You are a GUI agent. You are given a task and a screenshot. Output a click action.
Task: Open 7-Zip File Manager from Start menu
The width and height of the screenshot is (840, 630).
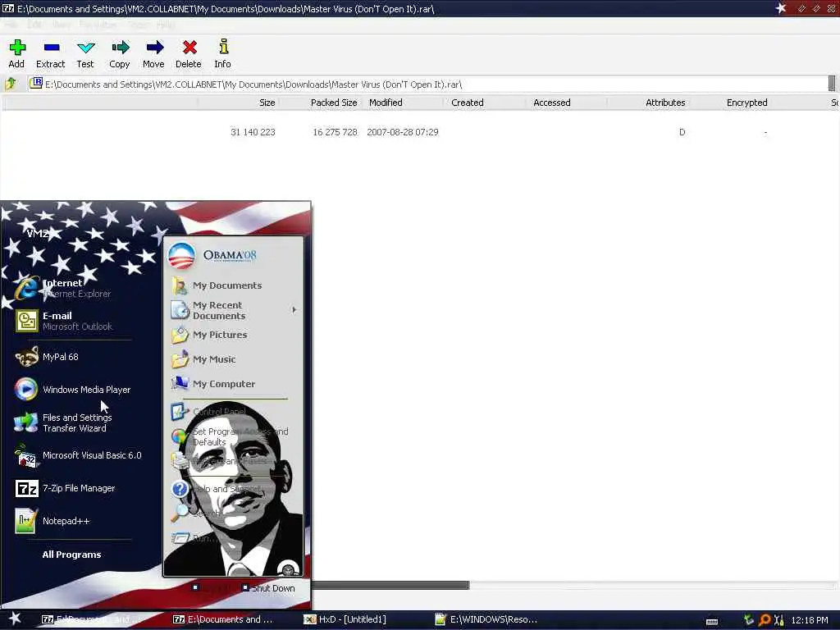point(75,488)
